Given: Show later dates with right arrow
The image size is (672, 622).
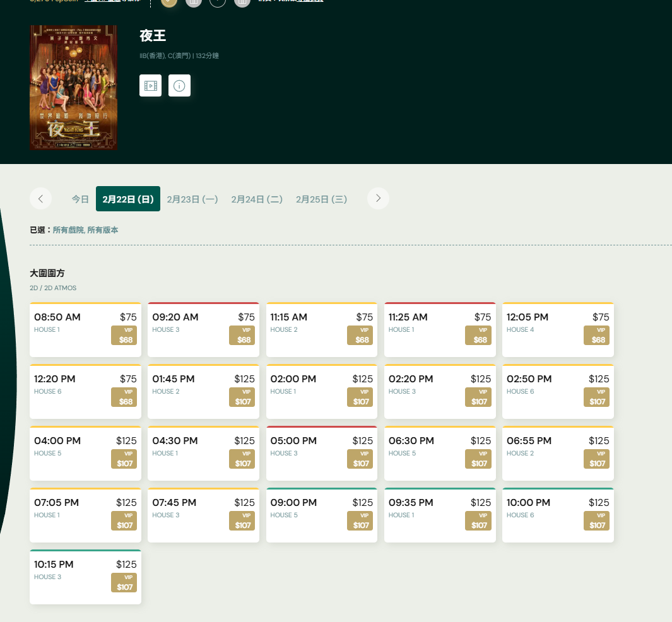Looking at the screenshot, I should (x=378, y=199).
